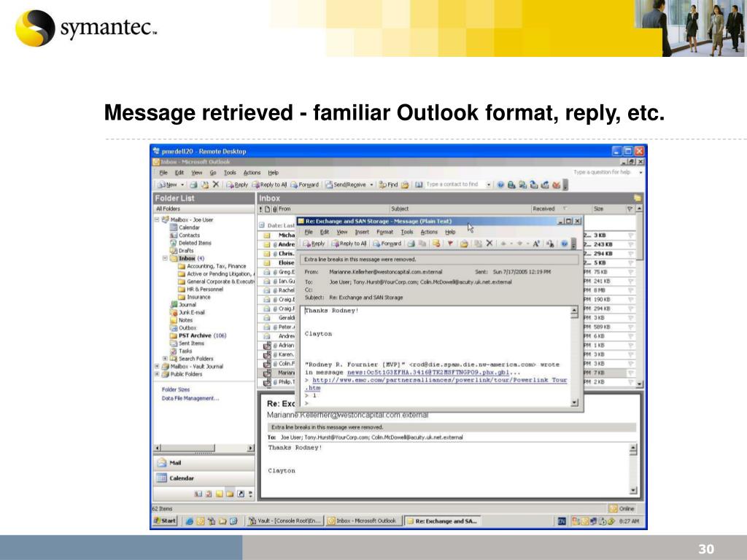The height and width of the screenshot is (560, 747).
Task: Click the Delete X icon in the main Outlook toolbar
Action: pyautogui.click(x=215, y=184)
